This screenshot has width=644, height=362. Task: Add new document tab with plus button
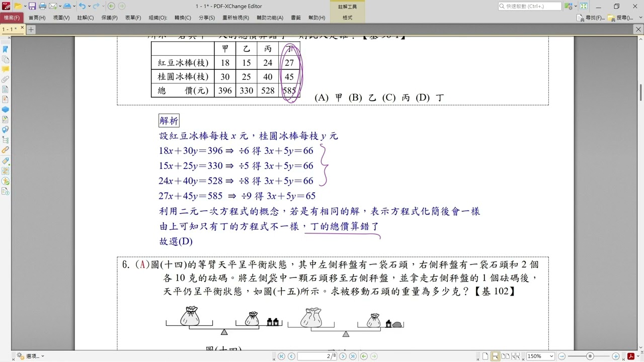pos(31,30)
